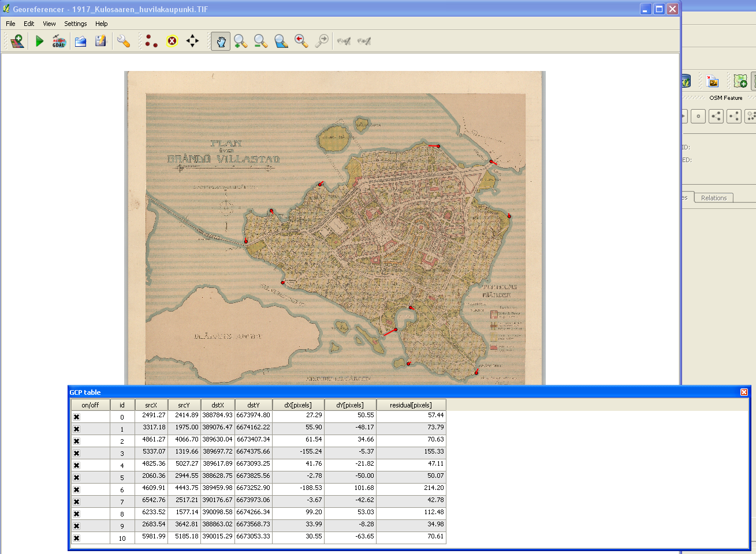Image resolution: width=756 pixels, height=554 pixels.
Task: Click the Save GCP points icon
Action: 100,41
